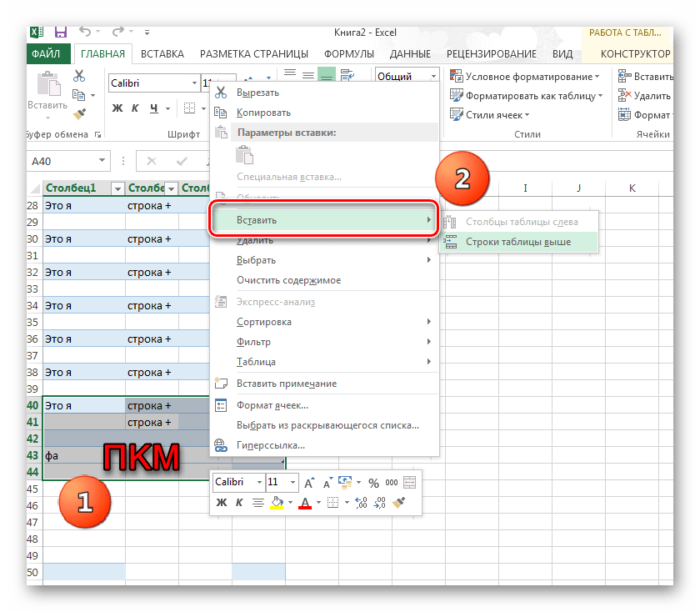Image resolution: width=700 pixels, height=612 pixels.
Task: Increase font size in the mini toolbar
Action: 308,483
